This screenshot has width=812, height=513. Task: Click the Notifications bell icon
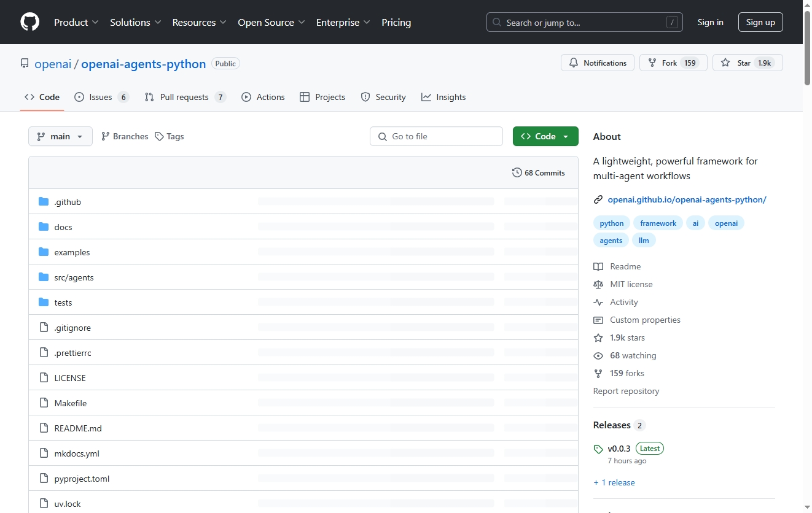(x=574, y=63)
